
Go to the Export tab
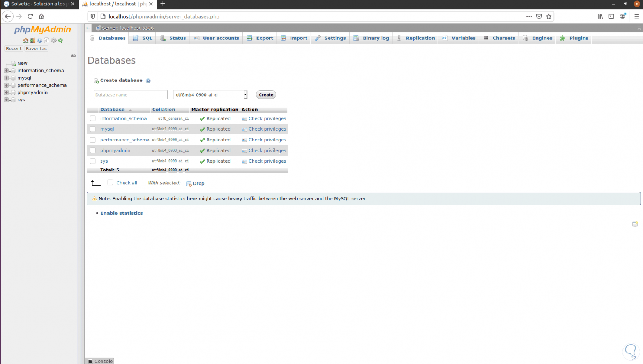(260, 38)
